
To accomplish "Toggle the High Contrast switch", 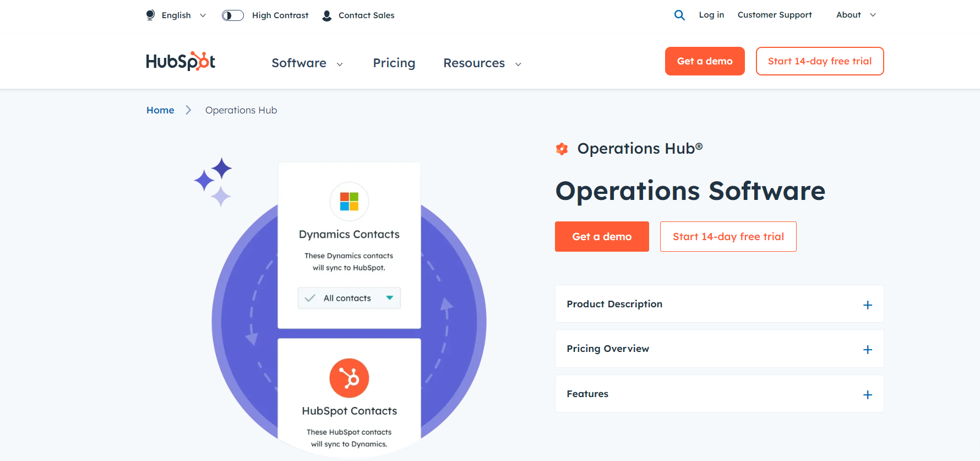I will tap(233, 15).
